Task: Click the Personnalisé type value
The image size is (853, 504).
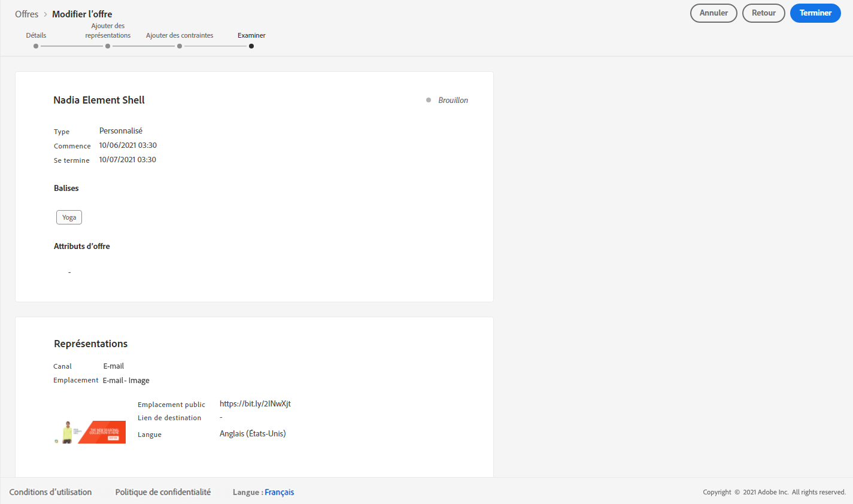Action: pos(121,130)
